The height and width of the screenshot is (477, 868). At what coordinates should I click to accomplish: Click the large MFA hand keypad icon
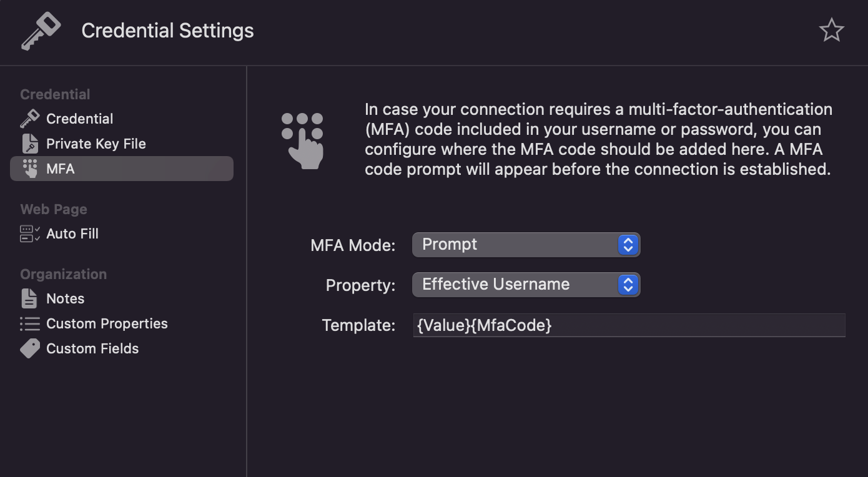tap(303, 140)
